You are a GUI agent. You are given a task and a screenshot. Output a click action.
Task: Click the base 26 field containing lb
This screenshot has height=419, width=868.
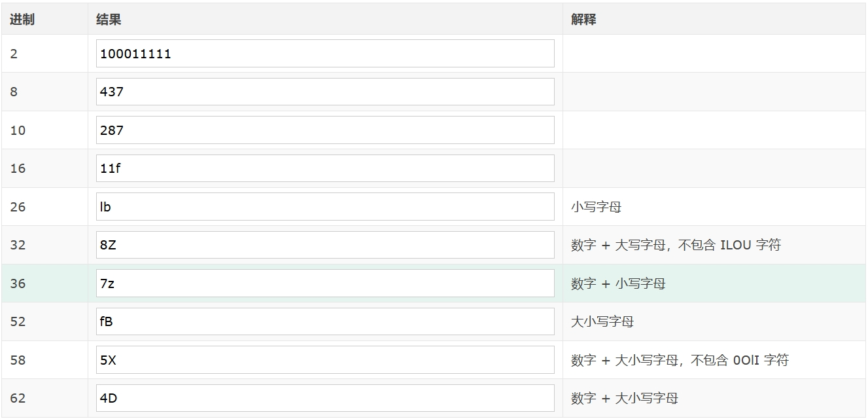(325, 207)
